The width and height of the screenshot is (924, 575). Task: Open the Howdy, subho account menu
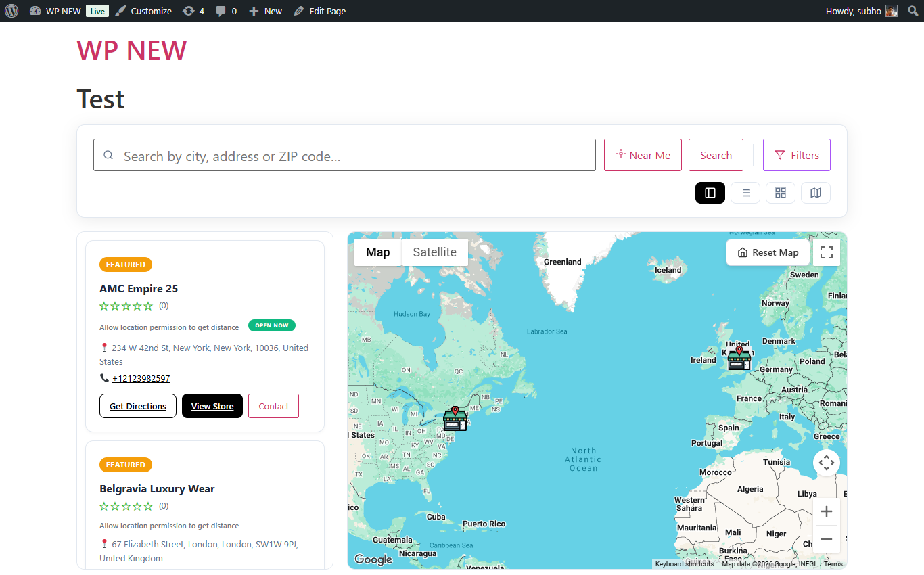862,11
